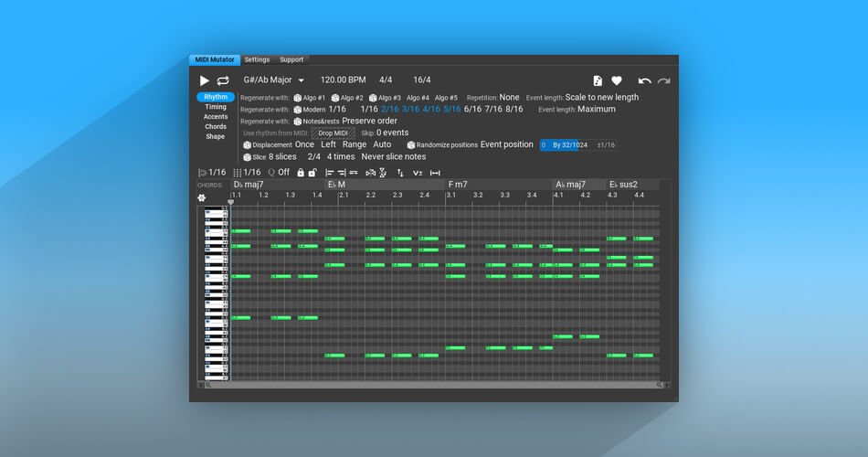Screen dimensions: 868x457
Task: Click the align notes right icon
Action: [342, 173]
